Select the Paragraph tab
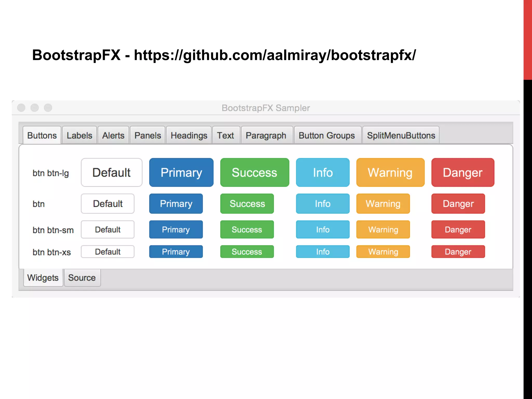The height and width of the screenshot is (399, 532). (x=266, y=135)
